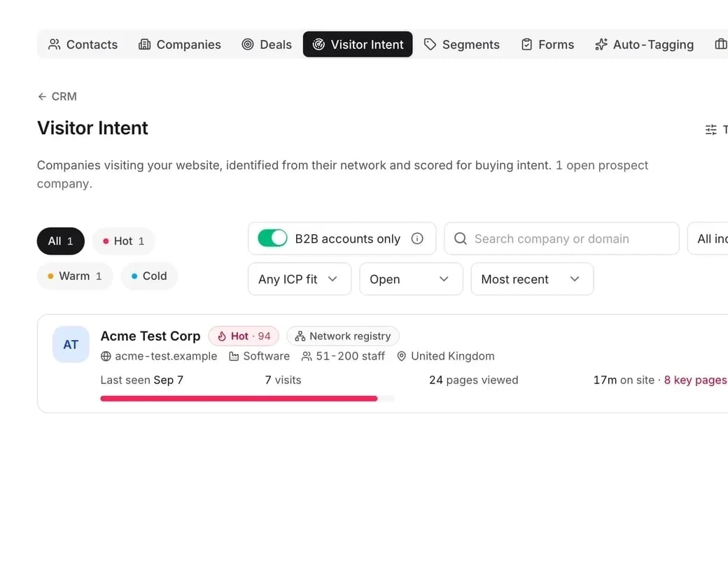Click the network icon in registry badge

pyautogui.click(x=300, y=336)
